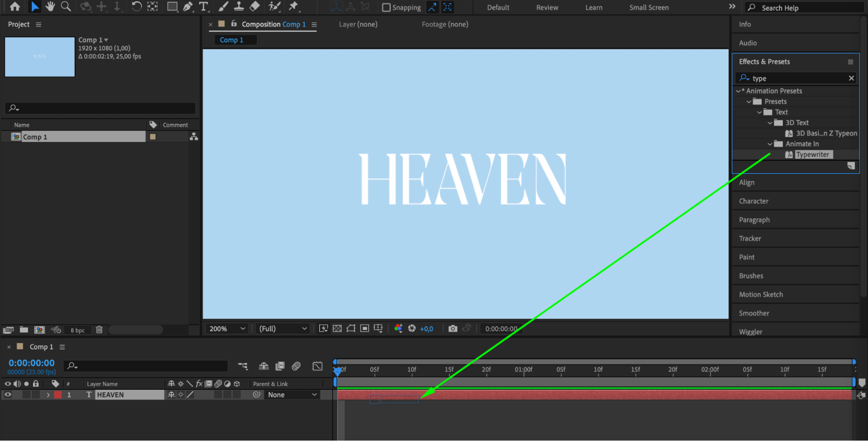Screen dimensions: 868x441
Task: Expand the HEAVEN layer properties
Action: (48, 395)
